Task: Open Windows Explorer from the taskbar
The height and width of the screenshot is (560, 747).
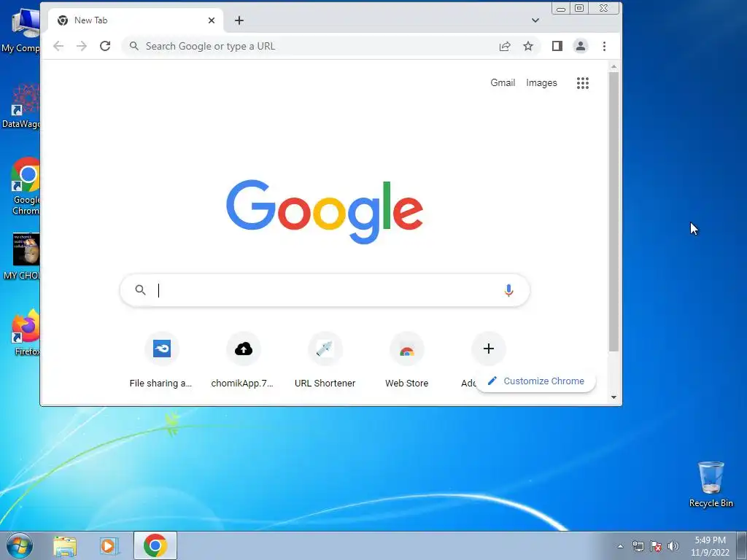Action: tap(65, 545)
